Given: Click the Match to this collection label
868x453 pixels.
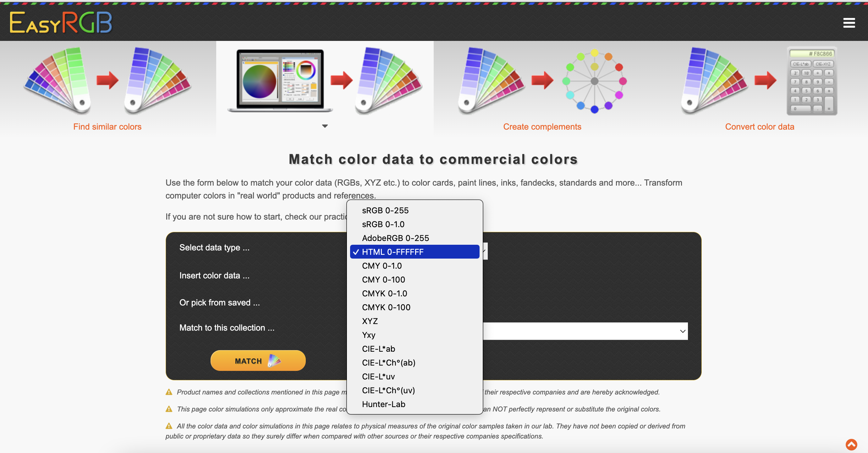Looking at the screenshot, I should (227, 327).
